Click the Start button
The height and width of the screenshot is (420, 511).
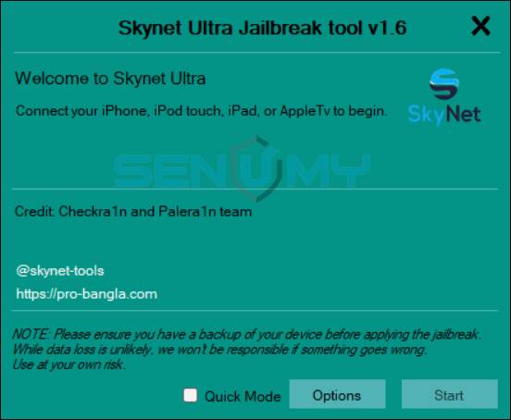click(450, 394)
